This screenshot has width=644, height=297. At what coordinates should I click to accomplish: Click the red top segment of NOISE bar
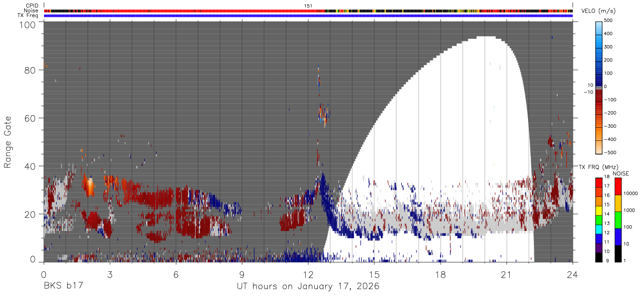pos(617,186)
